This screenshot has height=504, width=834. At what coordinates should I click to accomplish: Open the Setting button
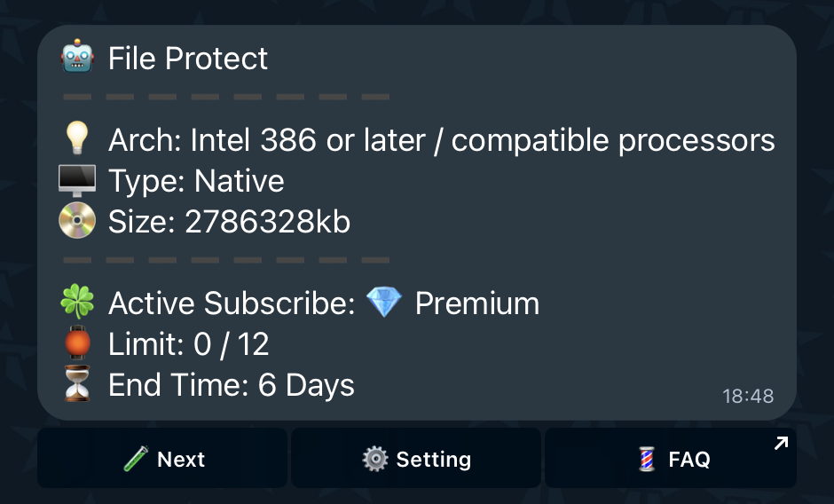pos(416,458)
